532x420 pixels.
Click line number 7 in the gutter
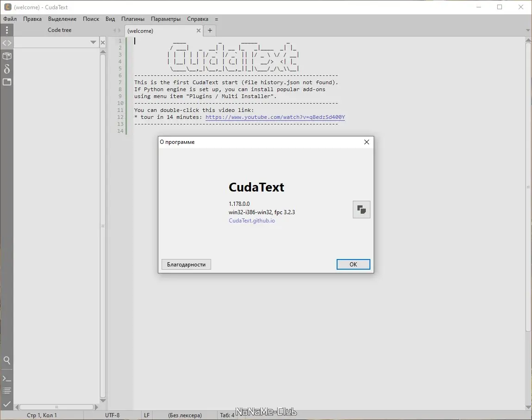[x=120, y=82]
